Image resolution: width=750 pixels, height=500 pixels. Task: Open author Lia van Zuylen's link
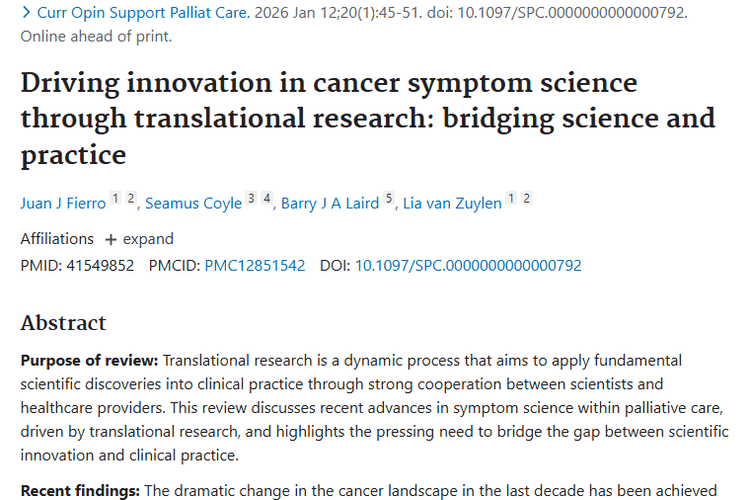(x=451, y=203)
